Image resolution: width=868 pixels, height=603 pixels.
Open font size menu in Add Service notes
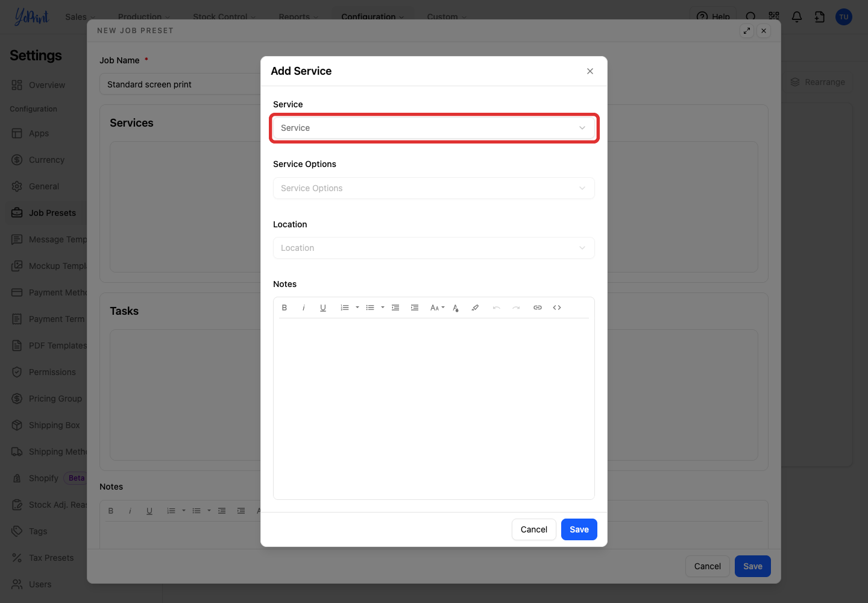pos(437,308)
